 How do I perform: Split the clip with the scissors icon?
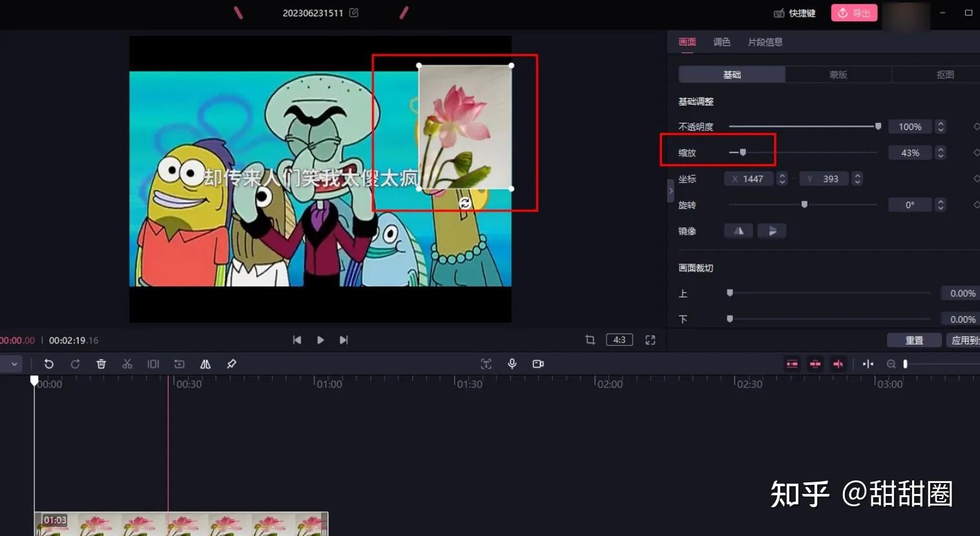click(127, 364)
